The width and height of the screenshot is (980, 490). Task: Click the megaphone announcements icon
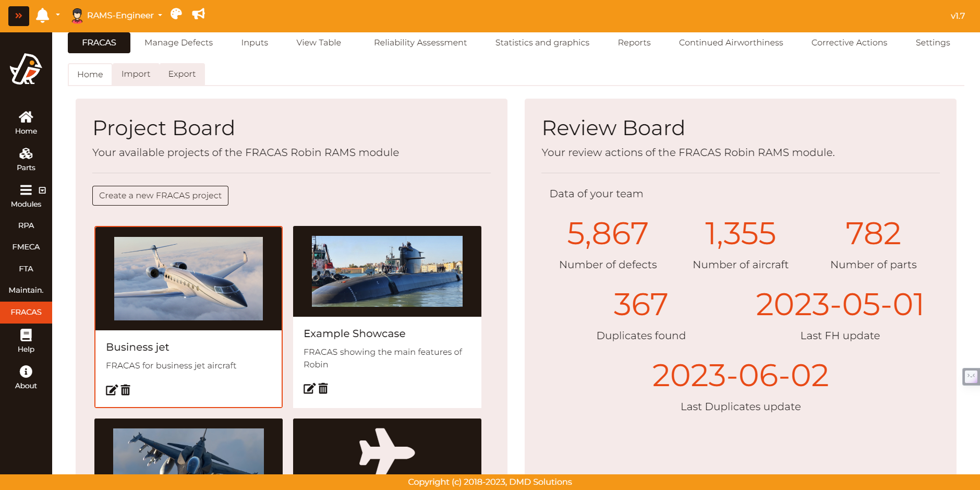[x=198, y=14]
